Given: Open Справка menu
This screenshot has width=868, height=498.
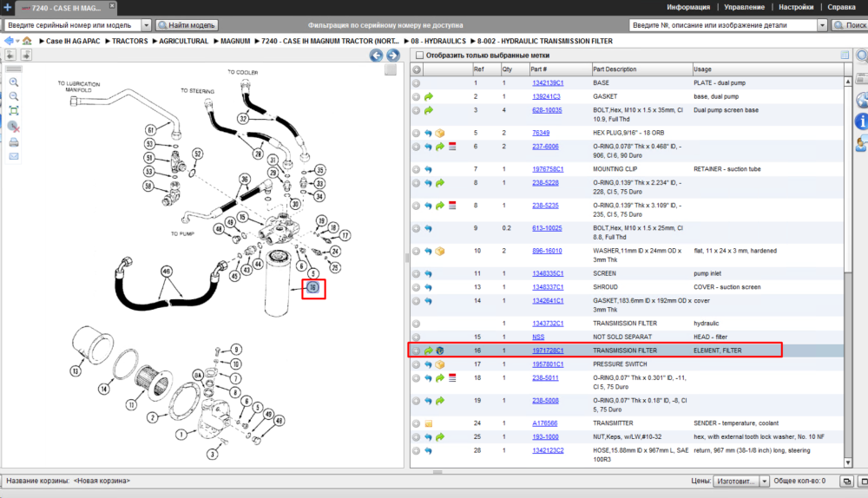Looking at the screenshot, I should coord(841,7).
